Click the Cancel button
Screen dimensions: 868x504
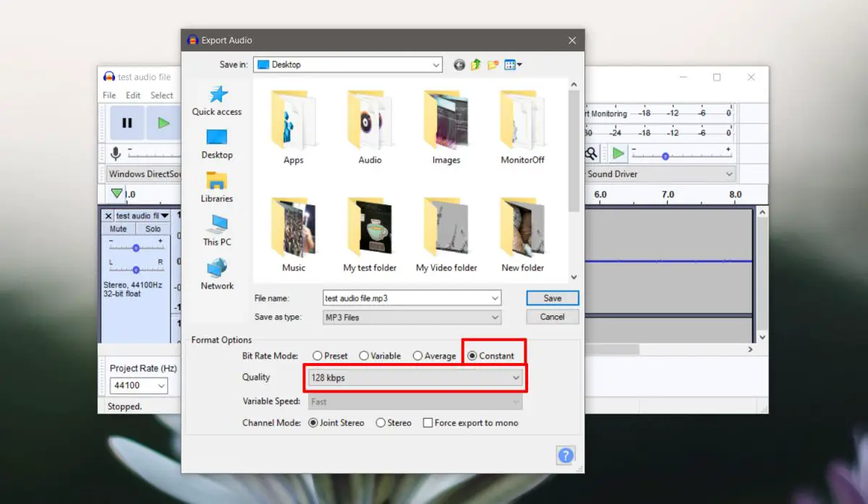[x=553, y=317]
